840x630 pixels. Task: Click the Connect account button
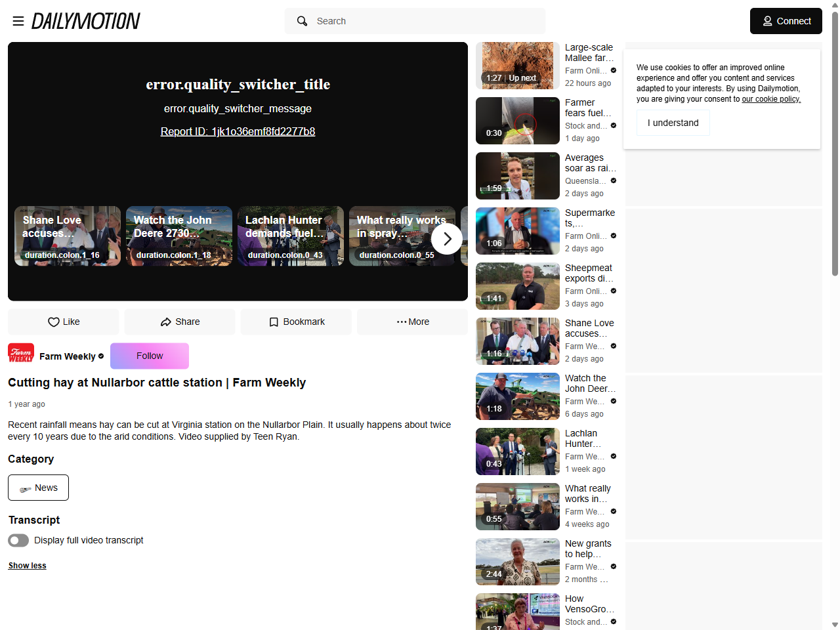pos(786,21)
